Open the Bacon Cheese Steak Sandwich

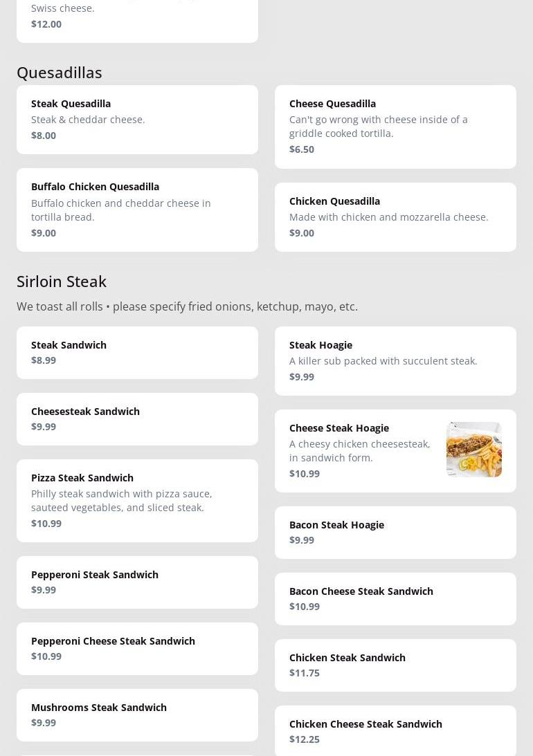point(395,598)
